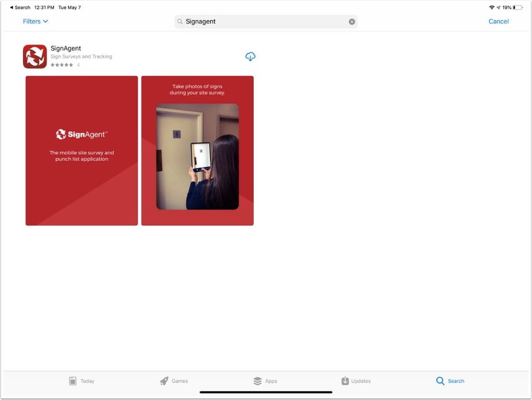View the screenshot showing photo-taking during site survey
This screenshot has width=532, height=400.
(197, 150)
